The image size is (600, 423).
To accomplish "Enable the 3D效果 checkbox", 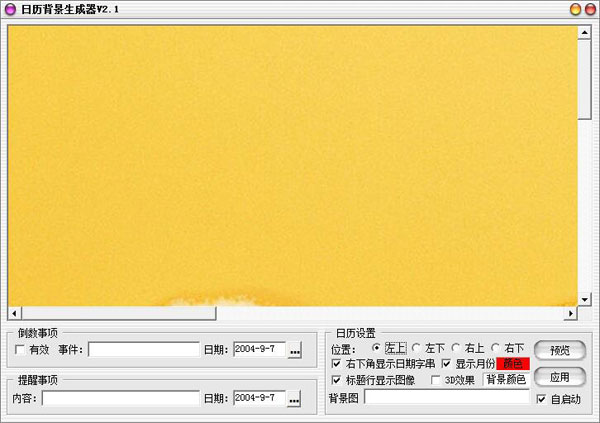I will (x=435, y=380).
